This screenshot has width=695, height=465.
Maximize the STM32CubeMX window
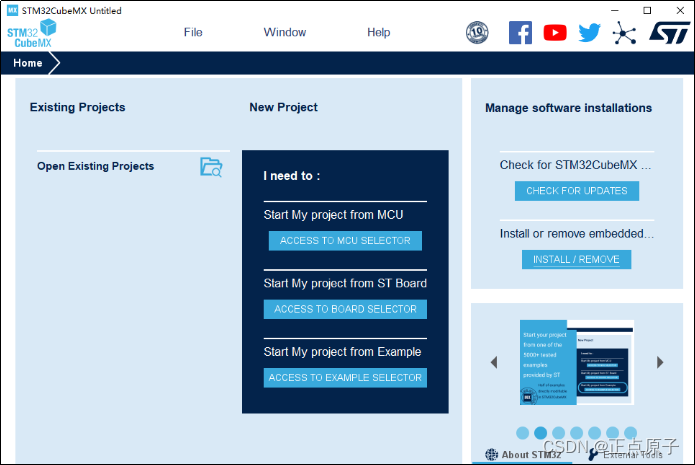(647, 10)
